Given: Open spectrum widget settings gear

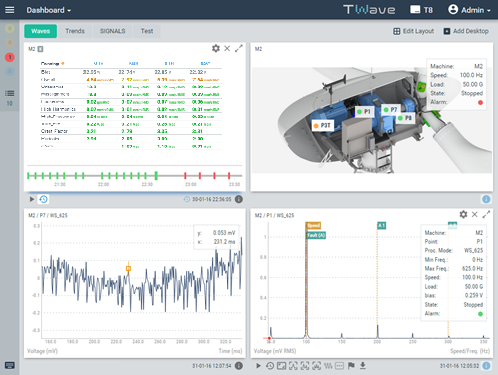Looking at the screenshot, I should 463,214.
